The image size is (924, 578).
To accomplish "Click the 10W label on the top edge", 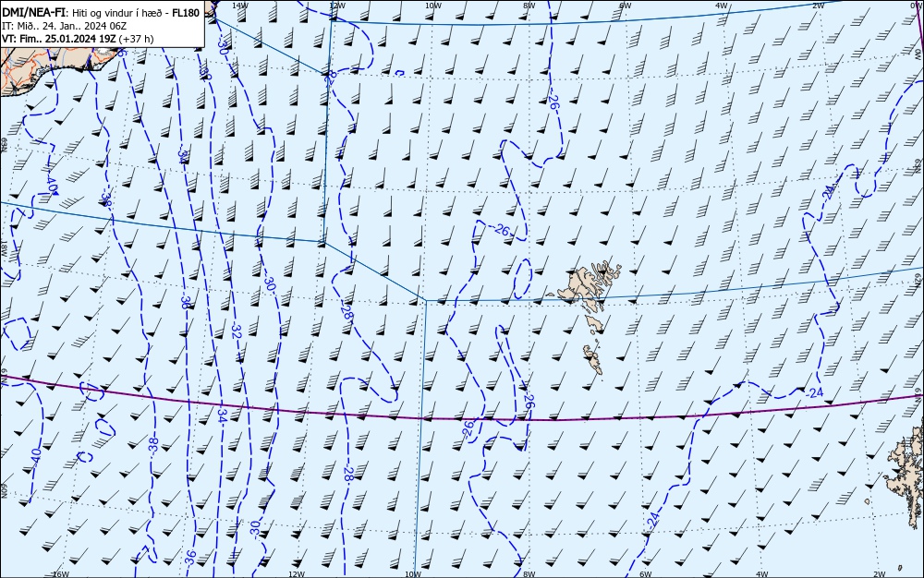I will point(433,6).
